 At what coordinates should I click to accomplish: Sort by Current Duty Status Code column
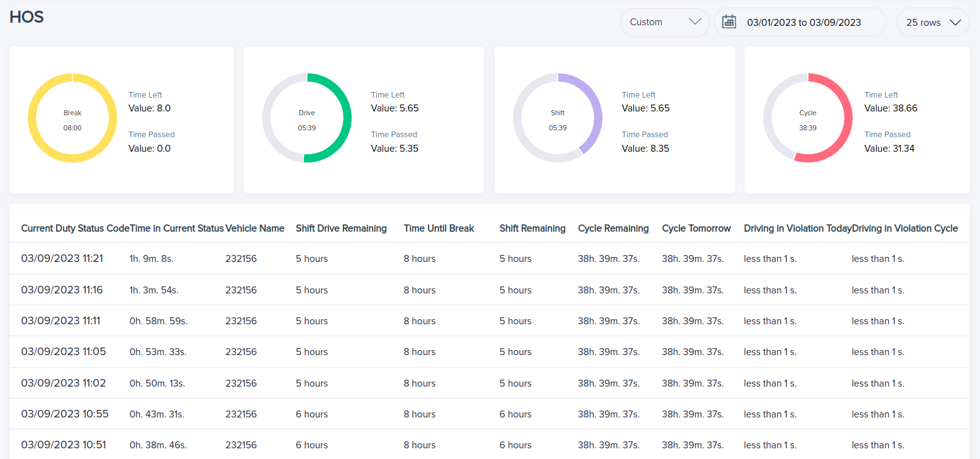(75, 229)
